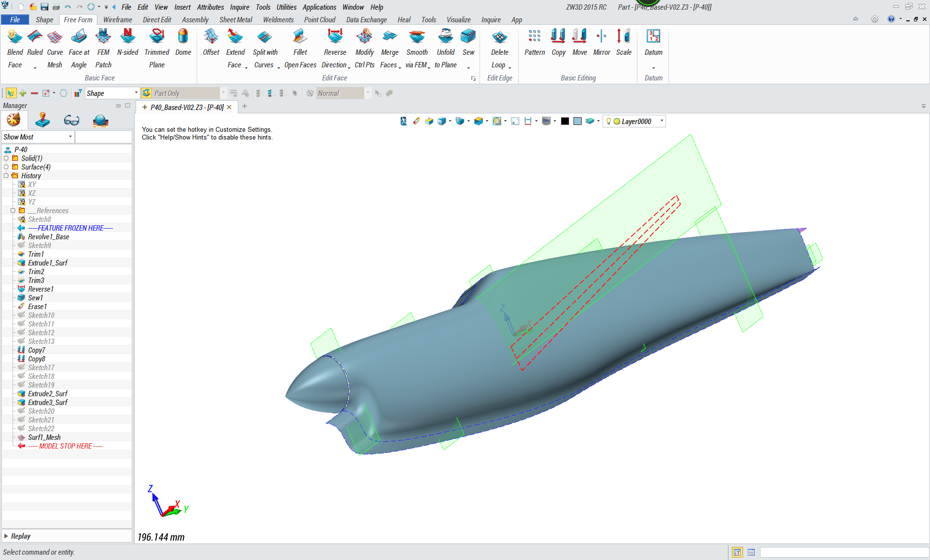Open the Shape filter dropdown
This screenshot has width=930, height=560.
pos(136,93)
